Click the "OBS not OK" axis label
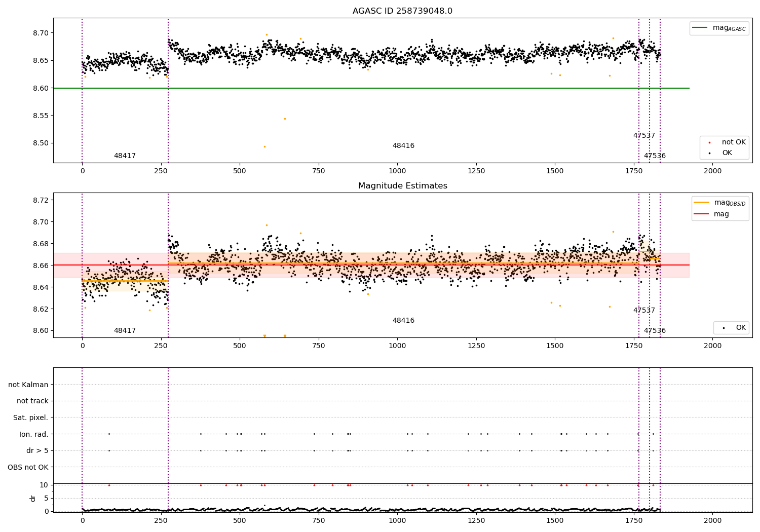Viewport: 760px width, 532px height. tap(28, 467)
